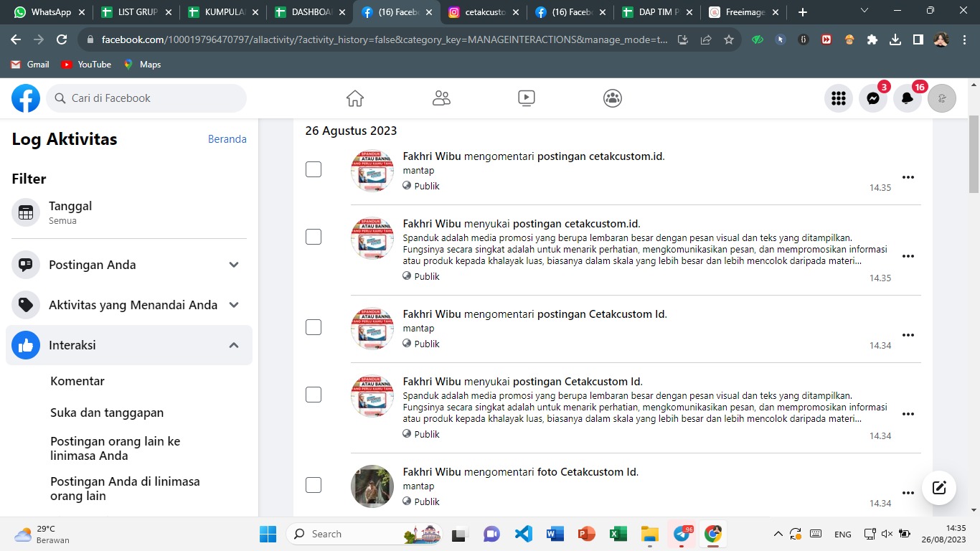Open the Facebook menu grid icon
Image resolution: width=980 pixels, height=551 pixels.
coord(839,98)
